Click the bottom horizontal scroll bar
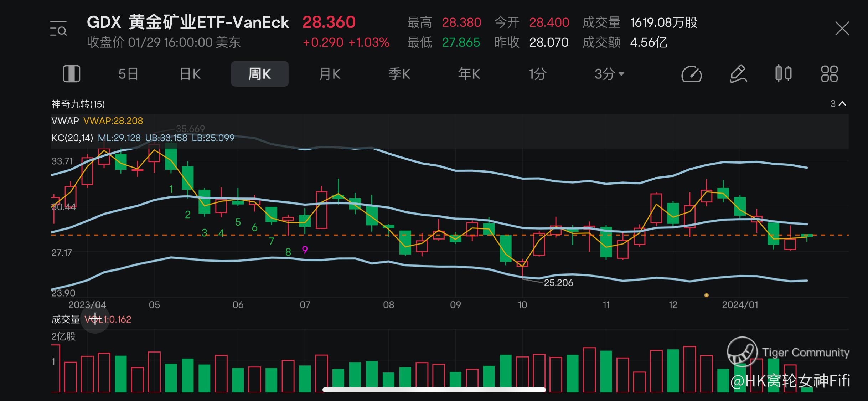This screenshot has width=868, height=401. tap(434, 390)
